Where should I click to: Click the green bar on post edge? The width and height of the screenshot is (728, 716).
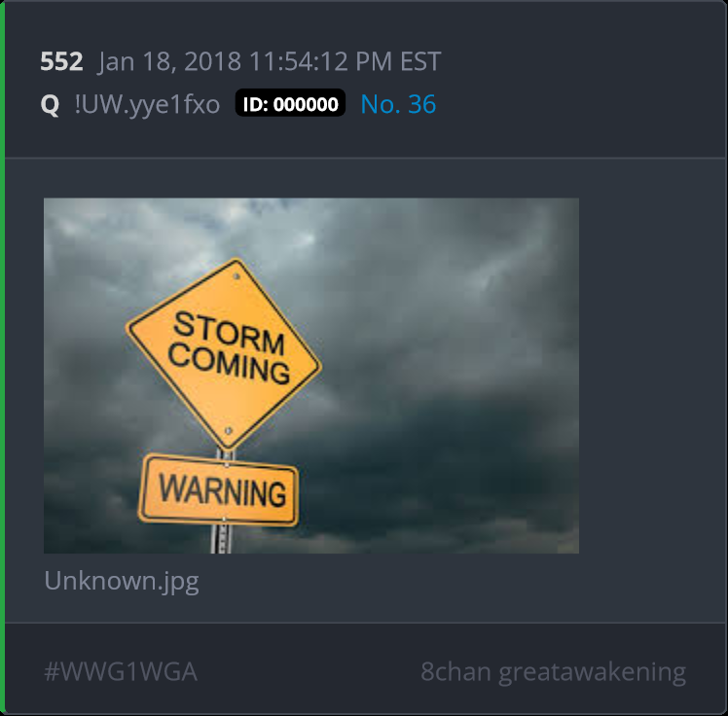tap(2, 358)
